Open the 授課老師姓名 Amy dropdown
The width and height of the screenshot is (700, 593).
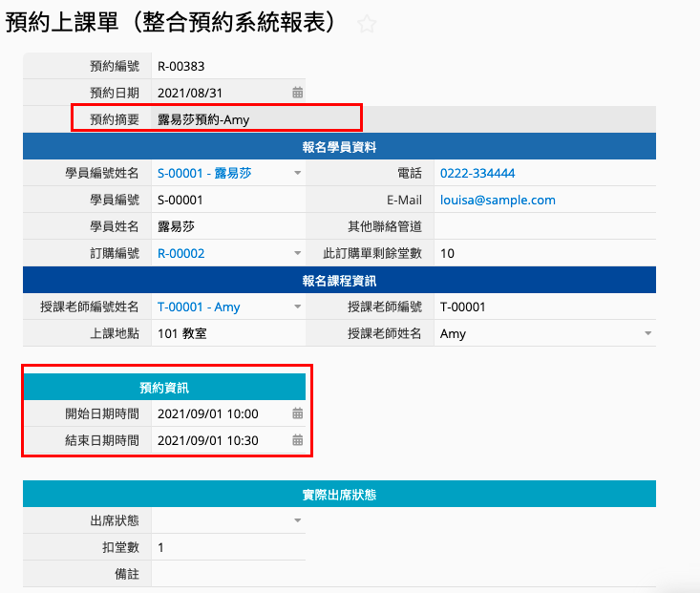[647, 334]
